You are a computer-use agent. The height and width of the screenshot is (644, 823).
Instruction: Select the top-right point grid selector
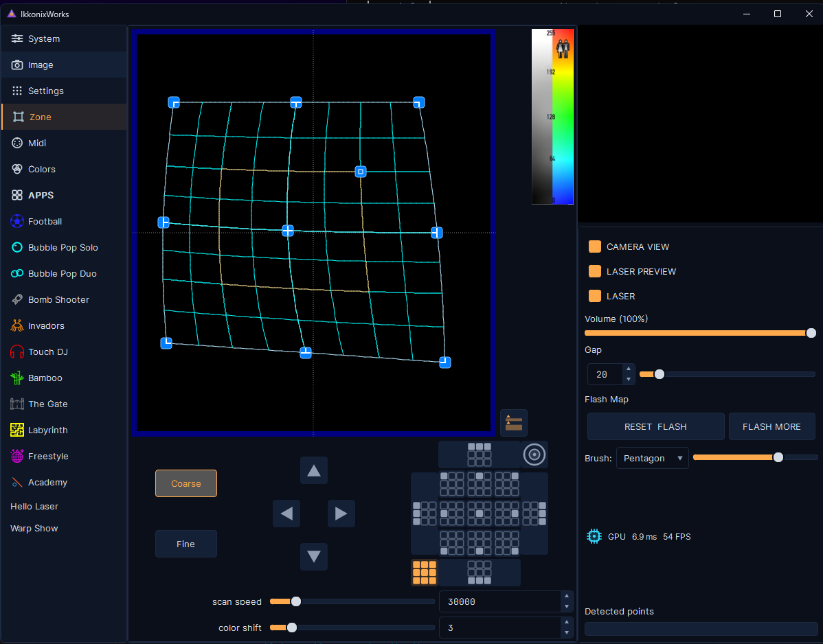[x=507, y=485]
